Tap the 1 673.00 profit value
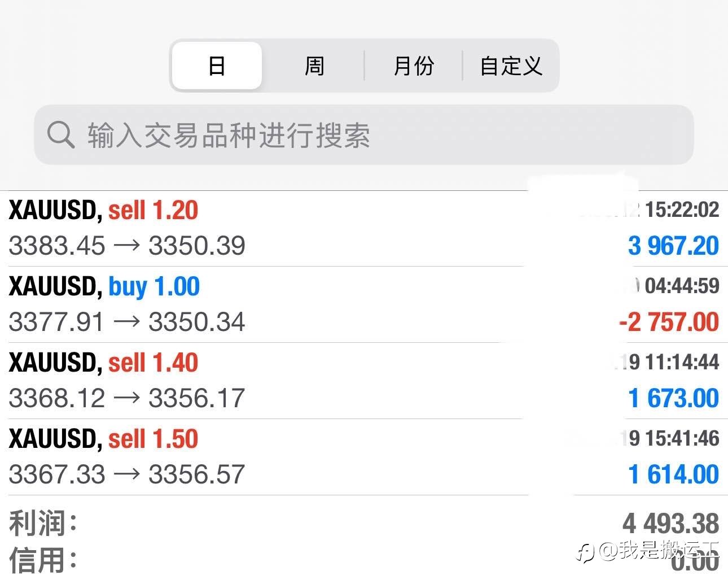The width and height of the screenshot is (728, 584). coord(673,398)
